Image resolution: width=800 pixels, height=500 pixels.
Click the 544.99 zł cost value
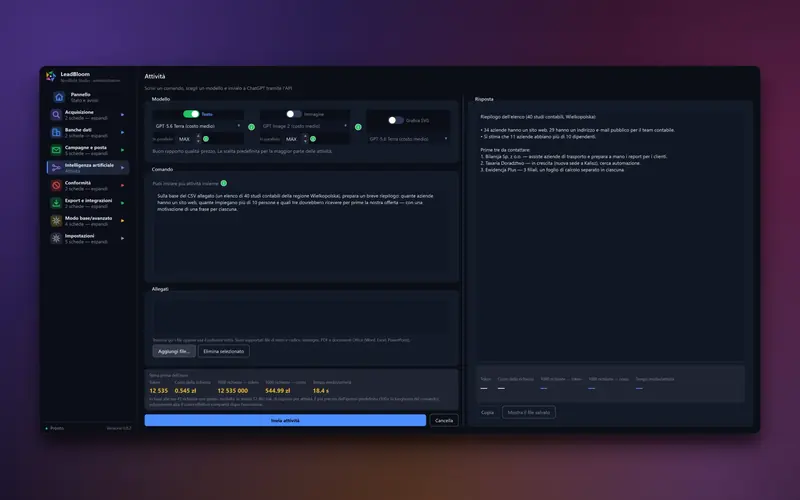pyautogui.click(x=278, y=391)
